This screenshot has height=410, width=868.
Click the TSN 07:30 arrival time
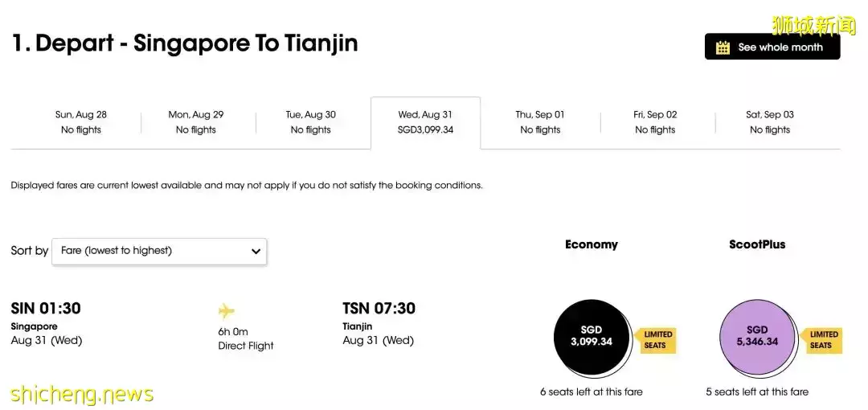(x=379, y=308)
